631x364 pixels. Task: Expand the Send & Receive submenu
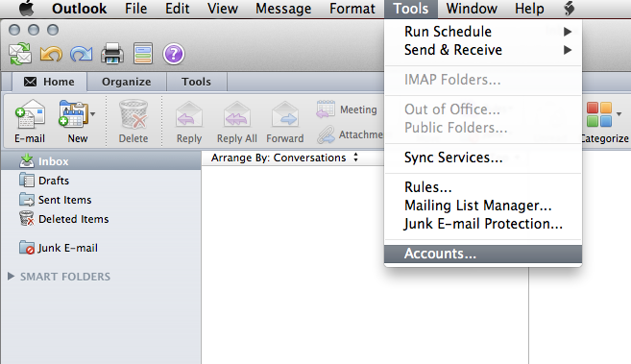click(483, 50)
